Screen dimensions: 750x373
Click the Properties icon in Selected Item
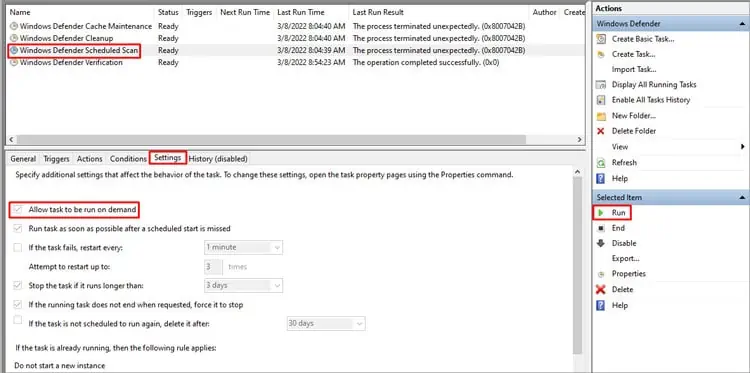click(601, 274)
